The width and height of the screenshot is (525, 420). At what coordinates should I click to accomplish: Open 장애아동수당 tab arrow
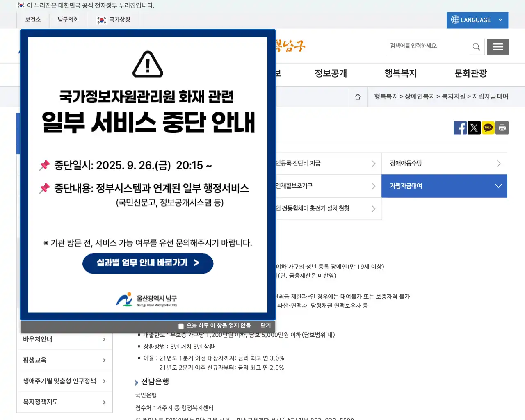pos(499,164)
